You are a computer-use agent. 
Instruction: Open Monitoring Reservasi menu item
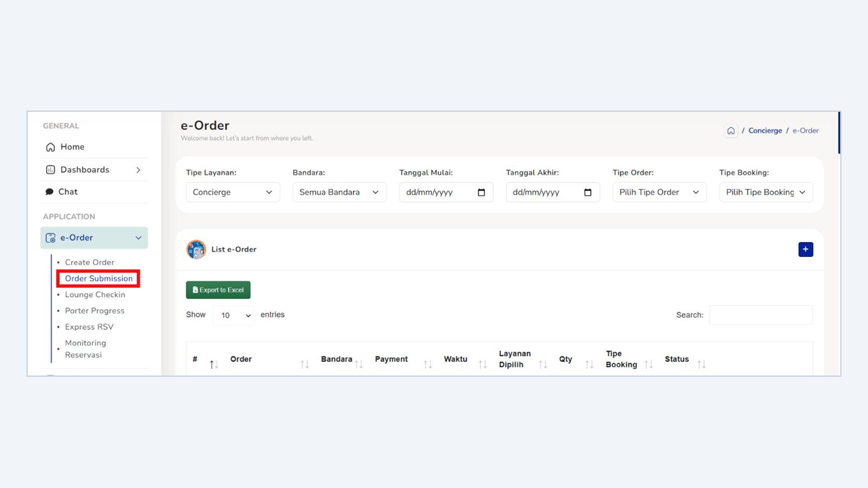85,349
